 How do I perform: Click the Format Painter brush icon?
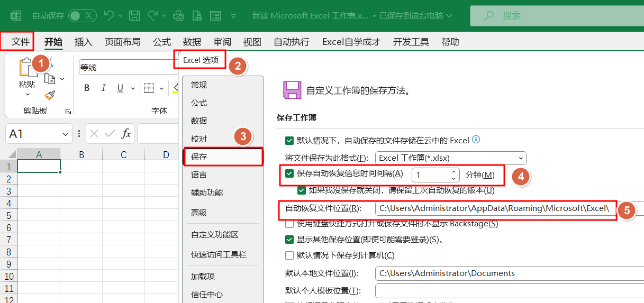(50, 95)
